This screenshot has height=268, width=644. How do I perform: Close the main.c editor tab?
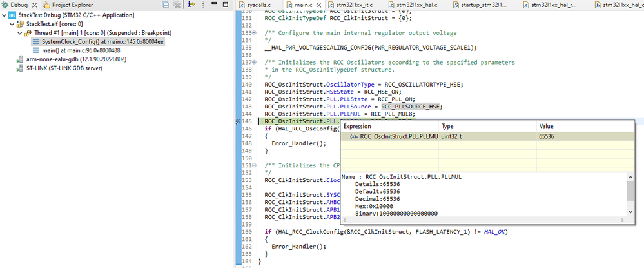[x=319, y=5]
